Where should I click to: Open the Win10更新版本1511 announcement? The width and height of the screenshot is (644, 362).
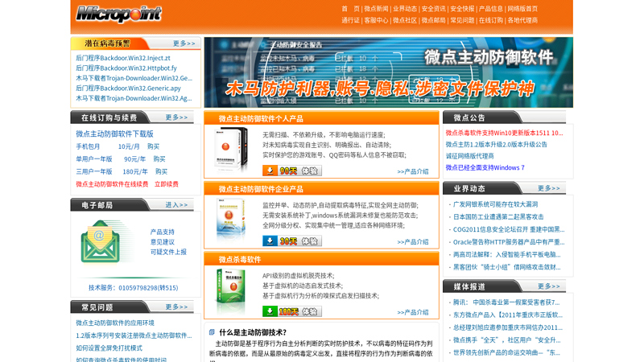(x=505, y=133)
